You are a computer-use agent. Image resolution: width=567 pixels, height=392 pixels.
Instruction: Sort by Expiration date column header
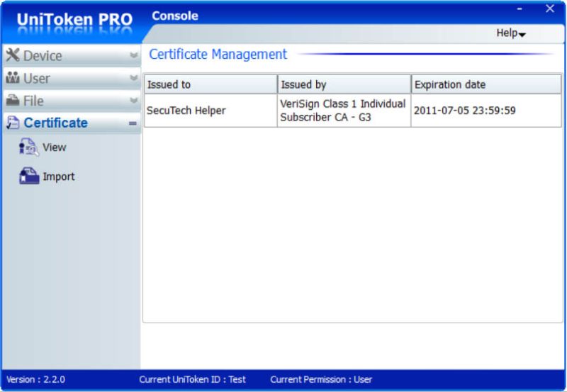486,84
